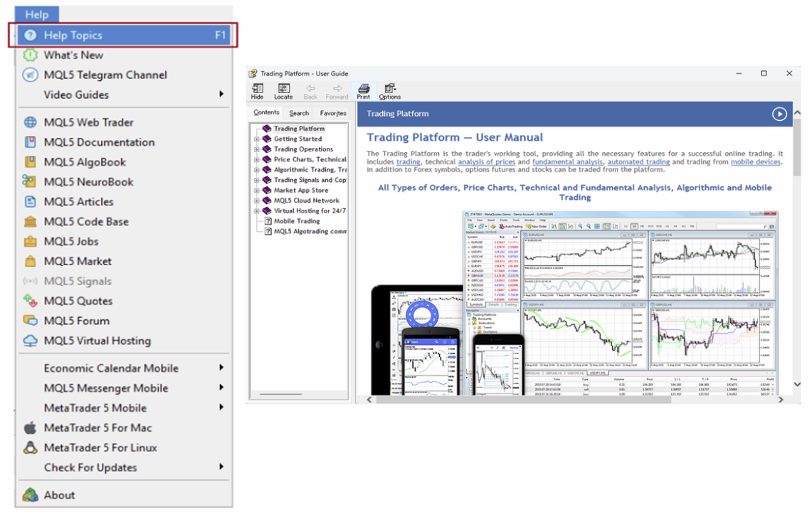Select Mobile Trading in contents tree
The width and height of the screenshot is (812, 529).
pyautogui.click(x=297, y=221)
